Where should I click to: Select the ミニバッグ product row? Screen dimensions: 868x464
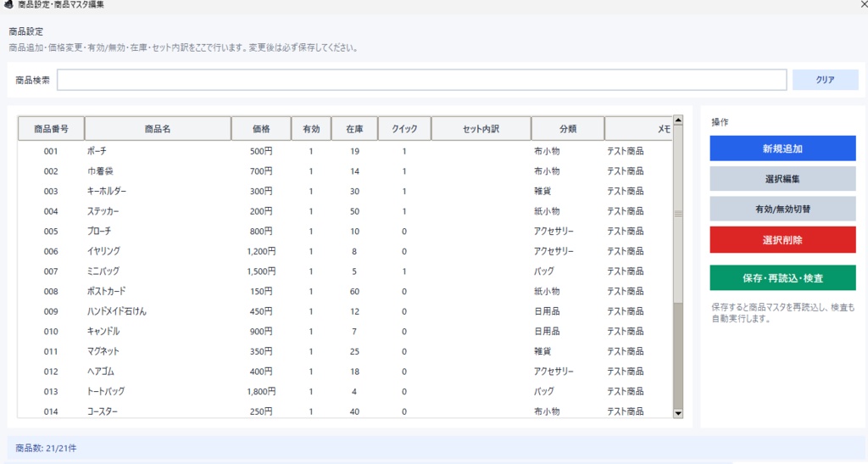pos(345,271)
